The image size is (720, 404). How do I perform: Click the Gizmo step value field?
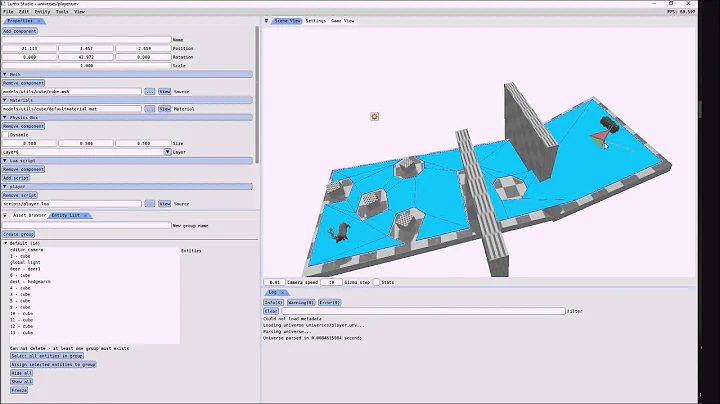click(x=332, y=282)
